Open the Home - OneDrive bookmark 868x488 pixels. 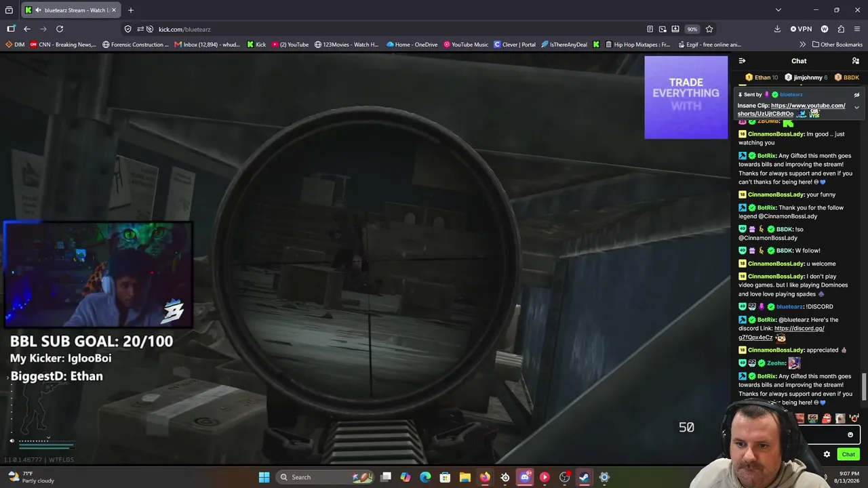click(x=412, y=45)
